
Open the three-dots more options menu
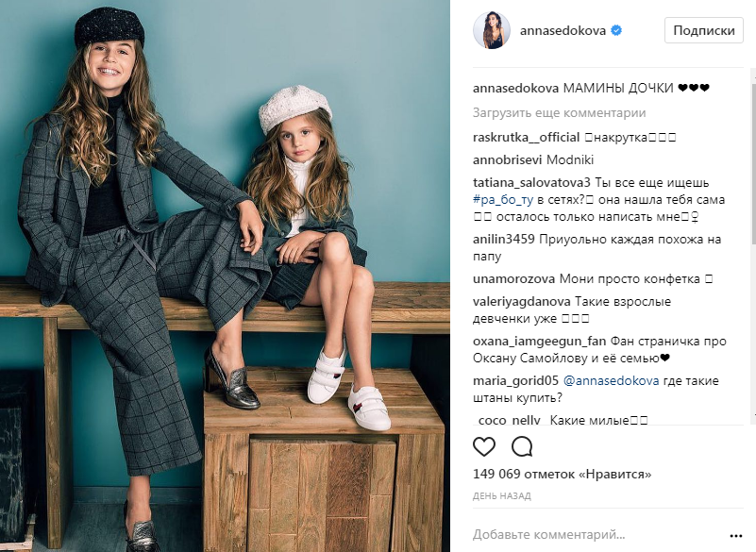(736, 536)
